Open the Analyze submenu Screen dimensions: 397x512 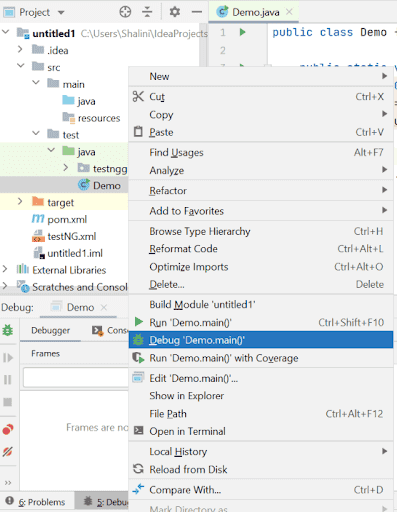pyautogui.click(x=261, y=170)
